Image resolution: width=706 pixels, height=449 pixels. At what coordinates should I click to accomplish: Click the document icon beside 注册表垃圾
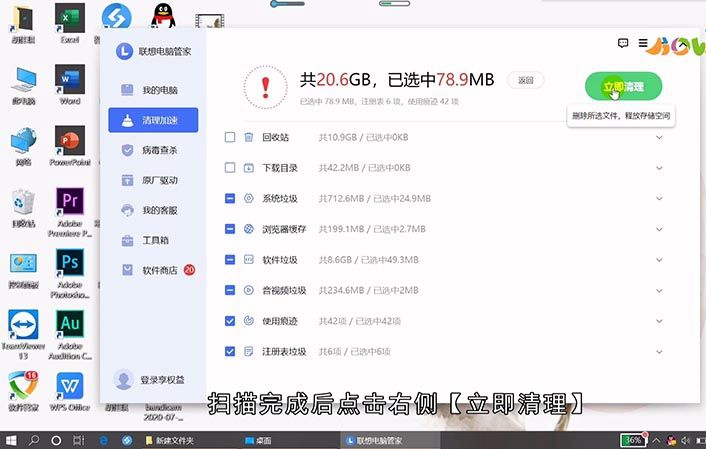pyautogui.click(x=249, y=351)
